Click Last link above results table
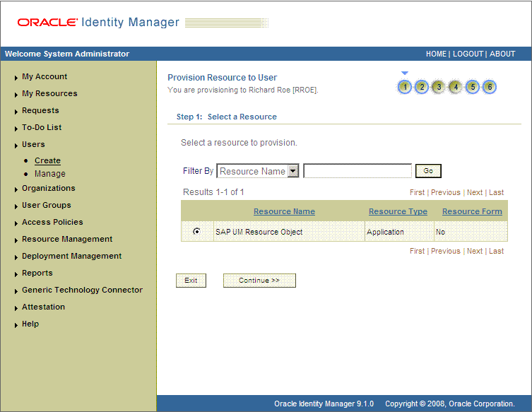The width and height of the screenshot is (532, 412). pos(496,192)
